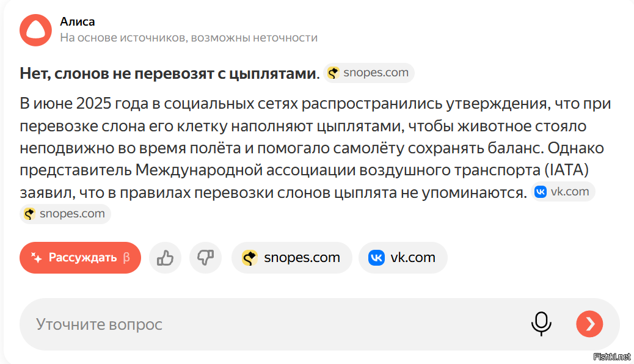Click the 'На основе источников' disclaimer text
The height and width of the screenshot is (364, 634).
[189, 38]
